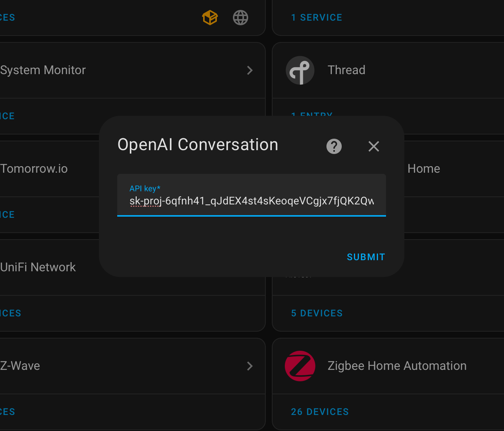Viewport: 504px width, 431px height.
Task: Click the Zigbee Home Automation title
Action: click(397, 366)
